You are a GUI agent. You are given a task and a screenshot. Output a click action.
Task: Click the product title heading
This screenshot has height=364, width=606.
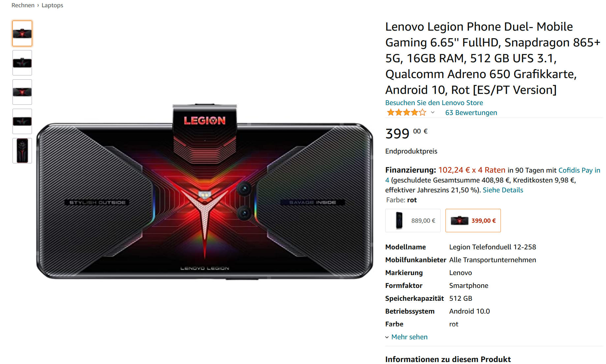[493, 58]
